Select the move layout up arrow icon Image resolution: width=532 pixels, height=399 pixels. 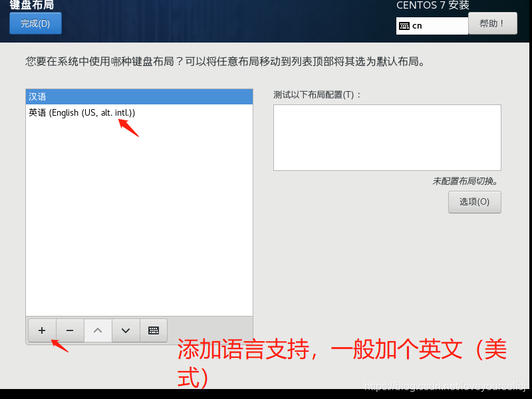click(x=97, y=331)
